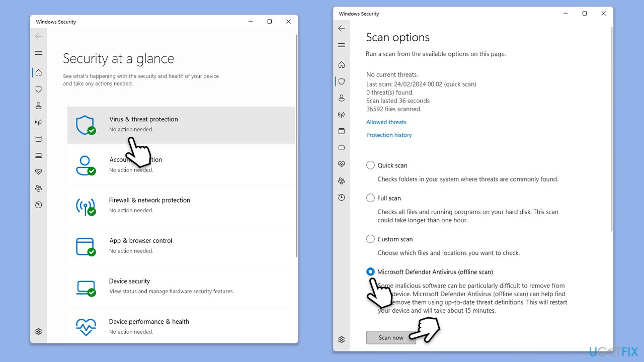Click Device performance & health heart card icon
644x362 pixels.
pyautogui.click(x=86, y=327)
